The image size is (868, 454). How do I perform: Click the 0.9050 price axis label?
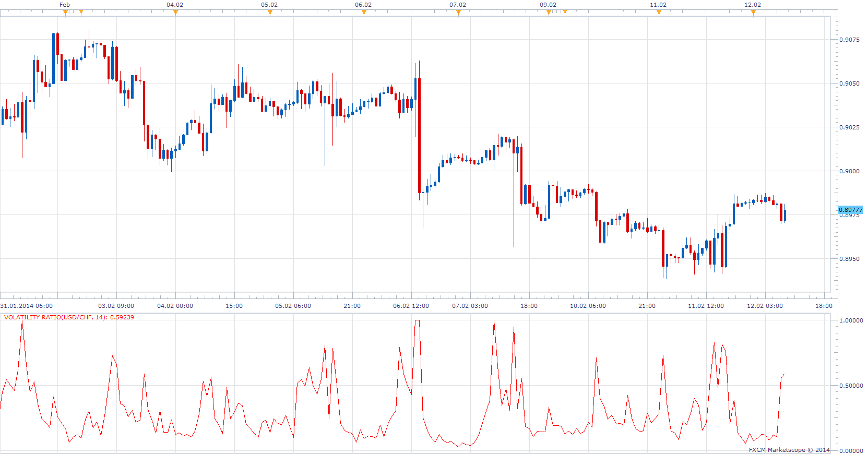tap(849, 83)
